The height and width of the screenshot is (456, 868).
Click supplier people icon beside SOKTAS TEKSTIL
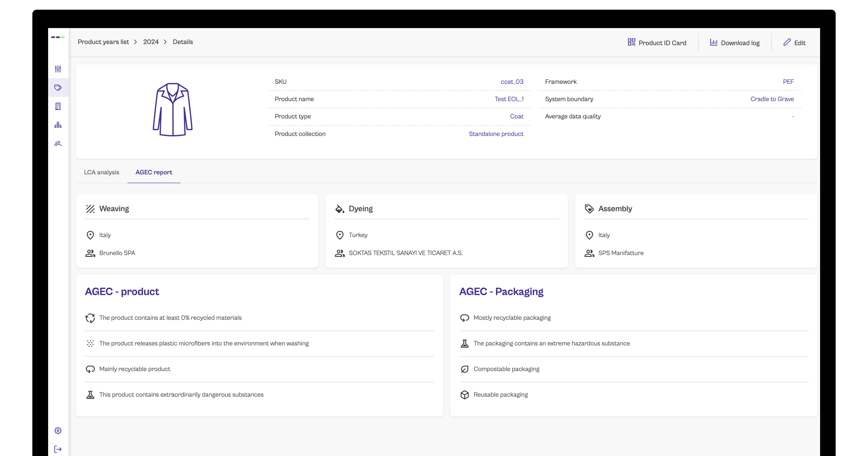tap(340, 253)
